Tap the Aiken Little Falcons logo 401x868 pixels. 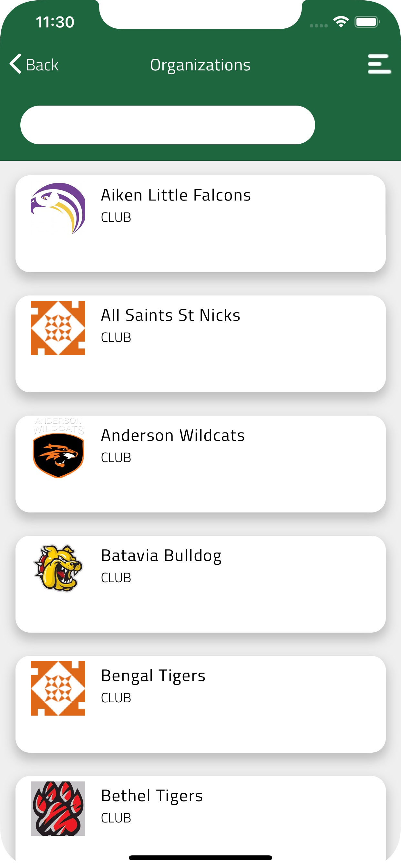[x=58, y=208]
